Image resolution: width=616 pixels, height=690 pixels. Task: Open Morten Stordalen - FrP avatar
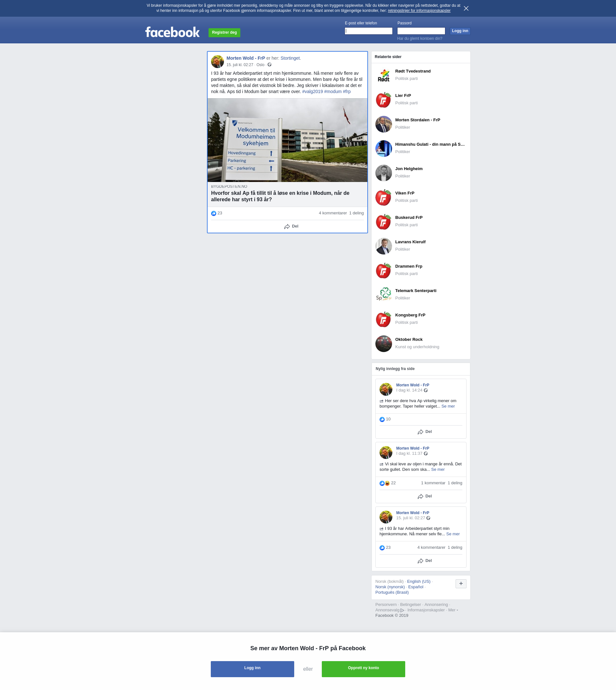tap(383, 124)
